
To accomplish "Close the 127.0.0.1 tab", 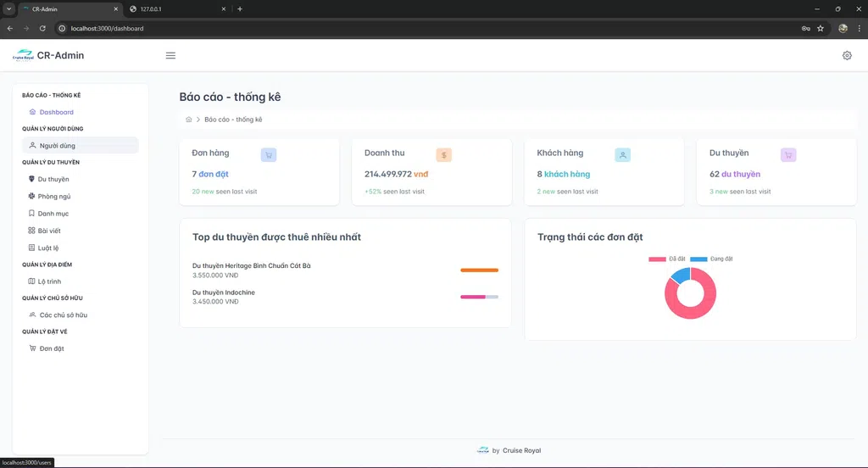I will coord(224,8).
